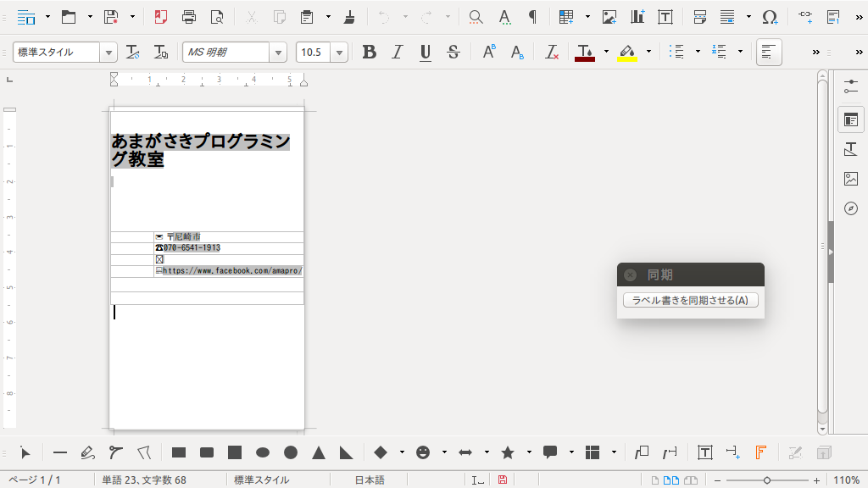Run spelling check

pos(504,17)
